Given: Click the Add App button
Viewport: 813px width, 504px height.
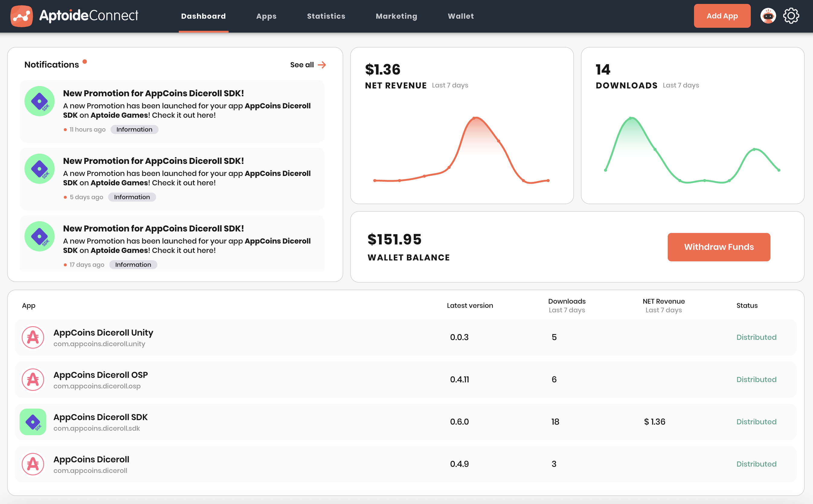Looking at the screenshot, I should click(x=722, y=16).
